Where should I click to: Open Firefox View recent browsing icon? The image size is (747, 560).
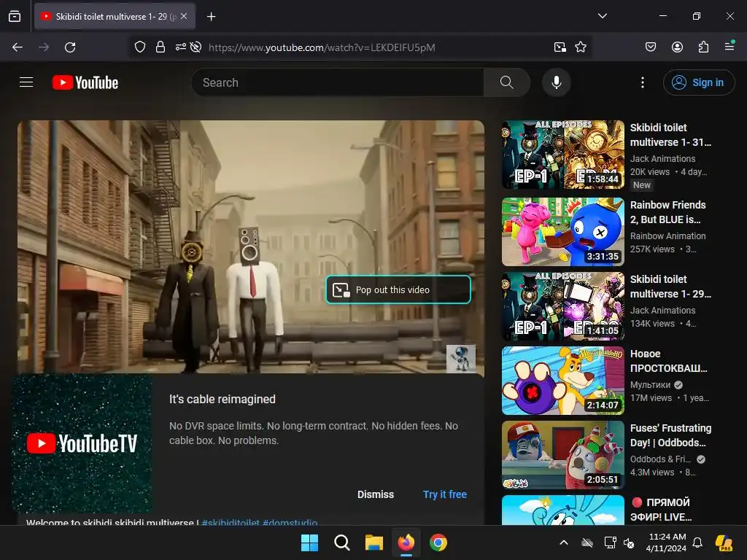click(15, 16)
